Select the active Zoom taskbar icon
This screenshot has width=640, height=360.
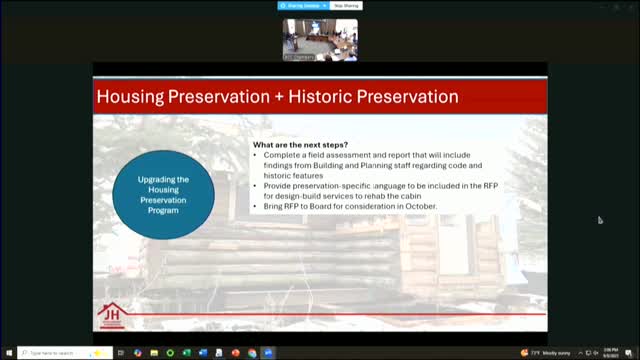[268, 353]
